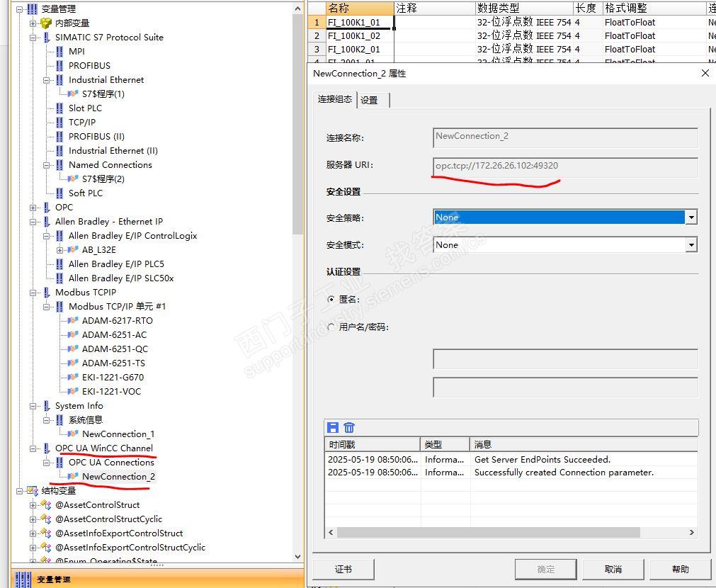Click the tree scrollbar down arrow

click(297, 557)
